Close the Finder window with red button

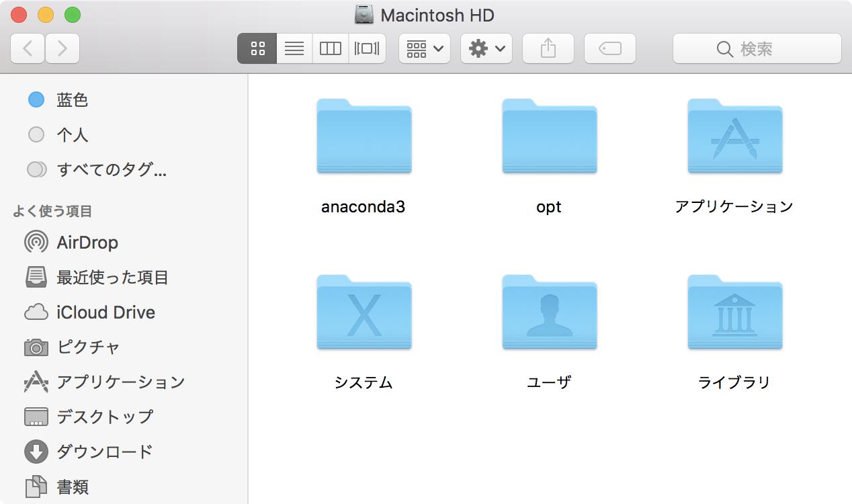(x=19, y=15)
